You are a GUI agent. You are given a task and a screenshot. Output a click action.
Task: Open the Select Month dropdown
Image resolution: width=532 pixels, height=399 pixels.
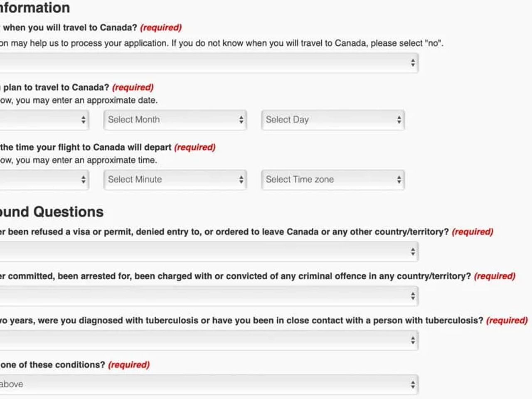point(175,120)
